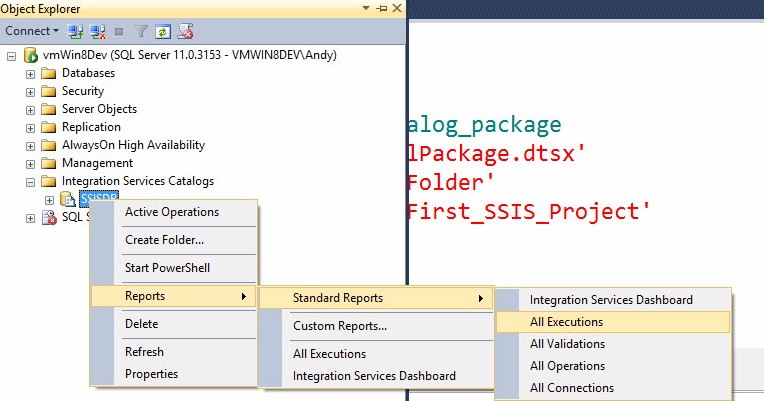Image resolution: width=764 pixels, height=401 pixels.
Task: Click the Server Objects folder icon
Action: coord(48,110)
